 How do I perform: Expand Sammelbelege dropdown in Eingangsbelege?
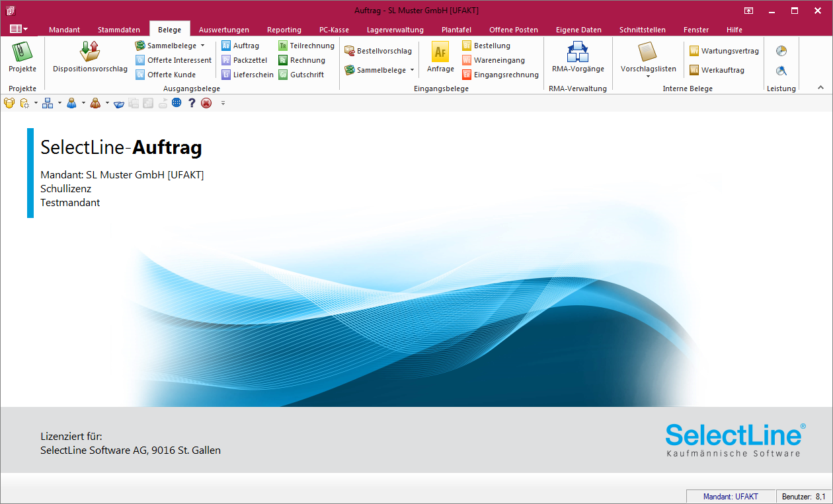tap(413, 70)
